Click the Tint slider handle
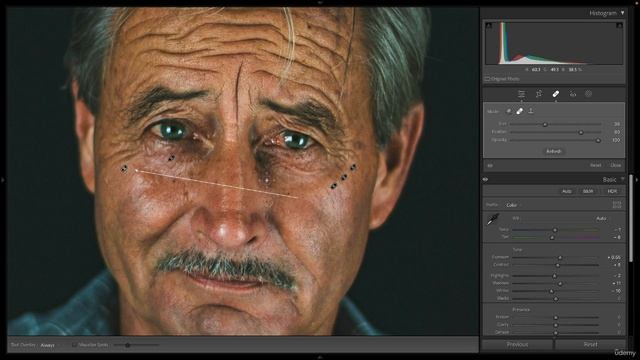The height and width of the screenshot is (360, 640). (x=552, y=237)
